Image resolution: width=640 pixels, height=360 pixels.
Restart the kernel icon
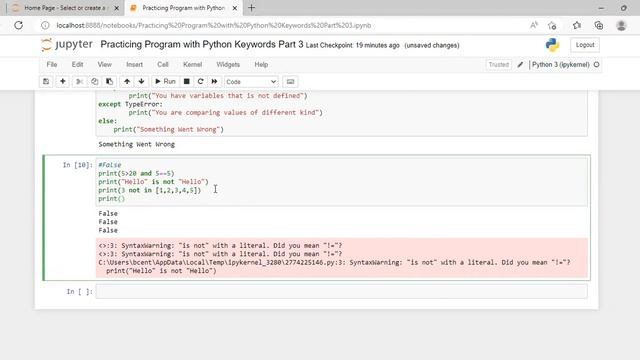(x=200, y=82)
